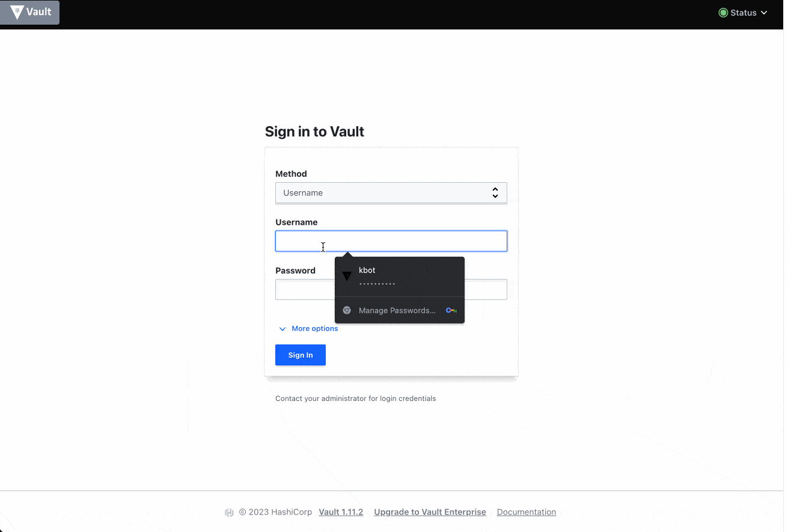Viewport: 788px width, 532px height.
Task: Click the Chrome icon in autofill popup
Action: (347, 310)
